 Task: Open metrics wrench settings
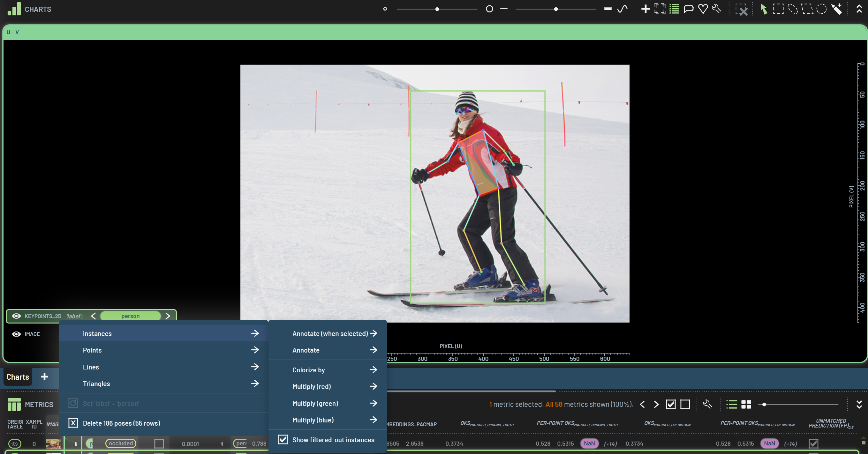tap(707, 404)
